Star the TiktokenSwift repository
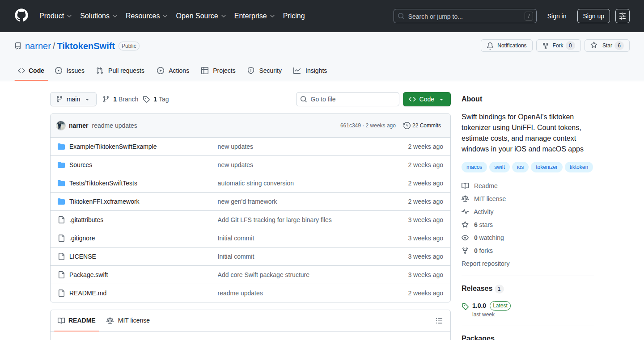The image size is (644, 340). pyautogui.click(x=607, y=46)
